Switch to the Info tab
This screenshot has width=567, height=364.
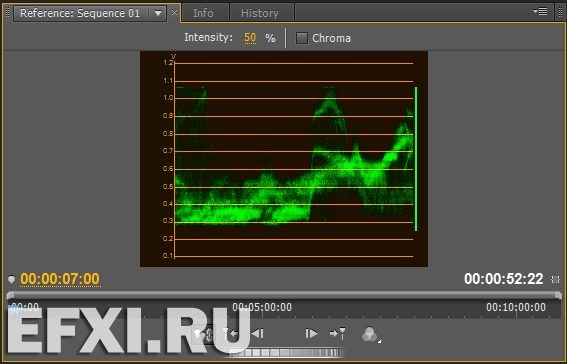[205, 13]
